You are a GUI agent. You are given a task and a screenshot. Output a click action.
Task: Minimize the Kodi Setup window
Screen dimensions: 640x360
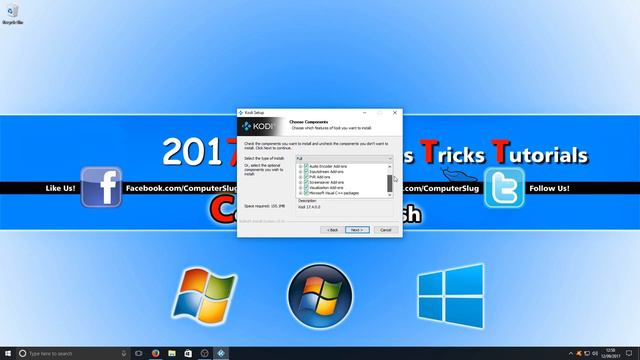[x=364, y=113]
